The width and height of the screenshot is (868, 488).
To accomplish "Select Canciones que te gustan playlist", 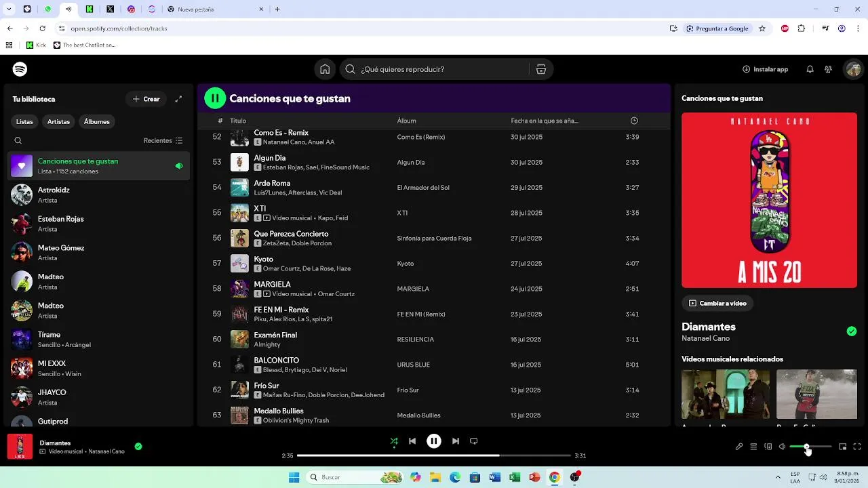I will coord(99,166).
